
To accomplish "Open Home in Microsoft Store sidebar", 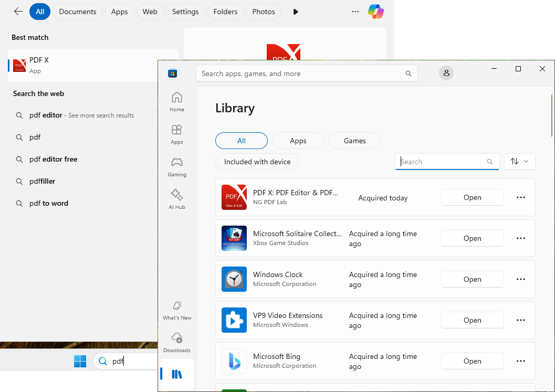I will point(176,101).
